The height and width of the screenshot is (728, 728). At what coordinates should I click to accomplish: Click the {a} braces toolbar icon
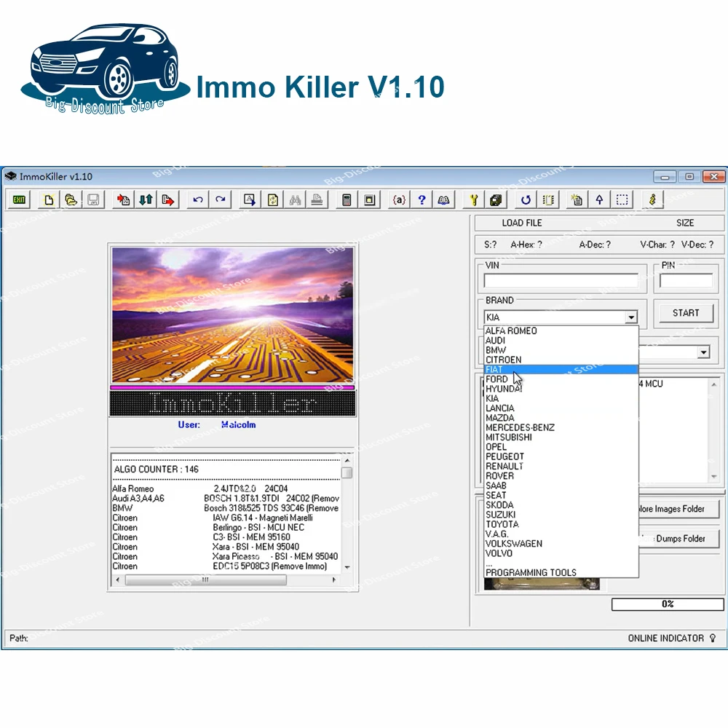point(399,200)
